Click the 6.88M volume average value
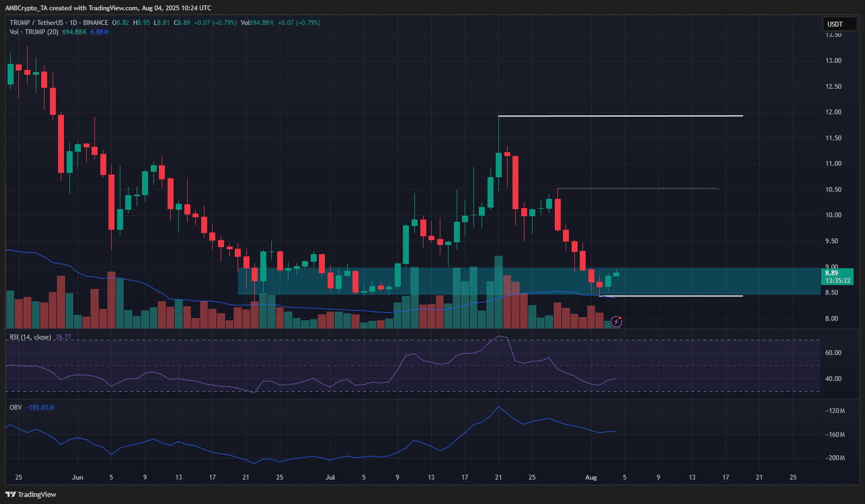 [99, 32]
